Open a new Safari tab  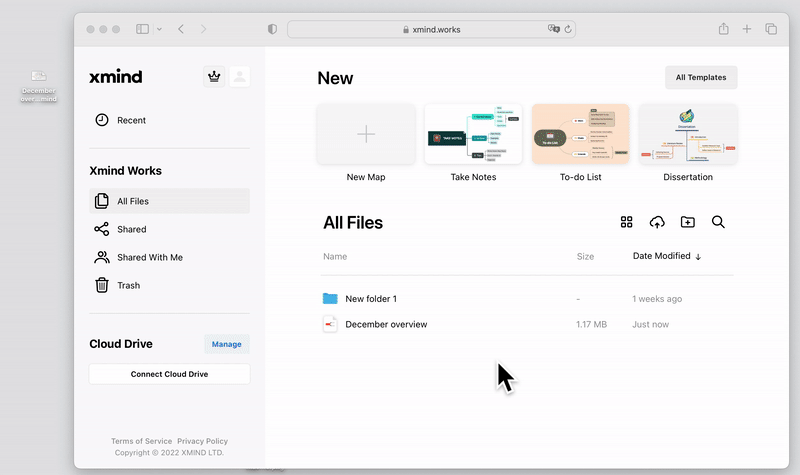click(746, 29)
